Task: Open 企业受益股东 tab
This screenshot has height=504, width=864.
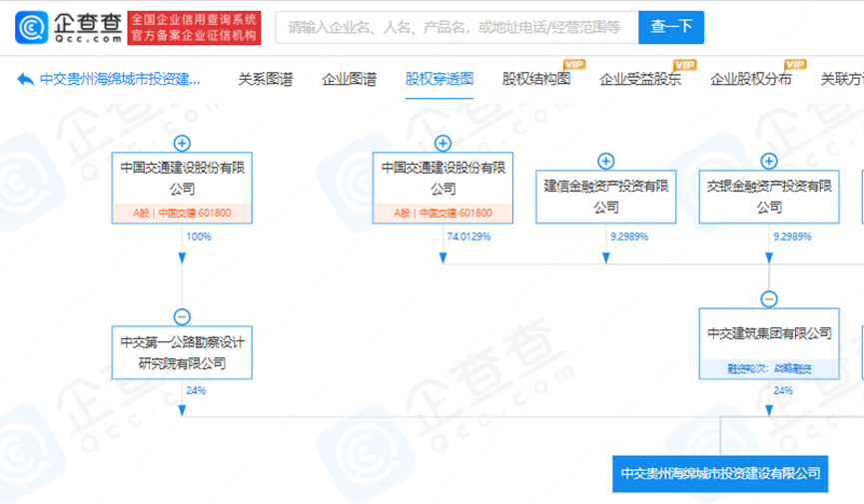Action: coord(639,79)
